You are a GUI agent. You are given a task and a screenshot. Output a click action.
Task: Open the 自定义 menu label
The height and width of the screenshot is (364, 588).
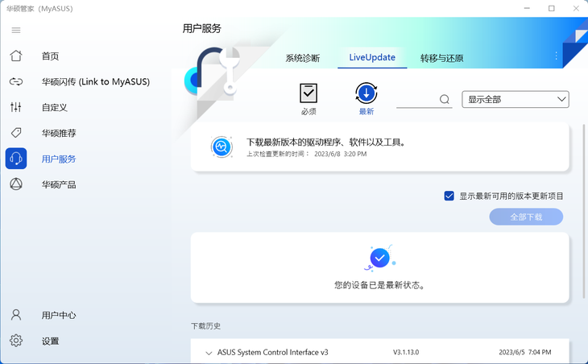[x=55, y=108]
